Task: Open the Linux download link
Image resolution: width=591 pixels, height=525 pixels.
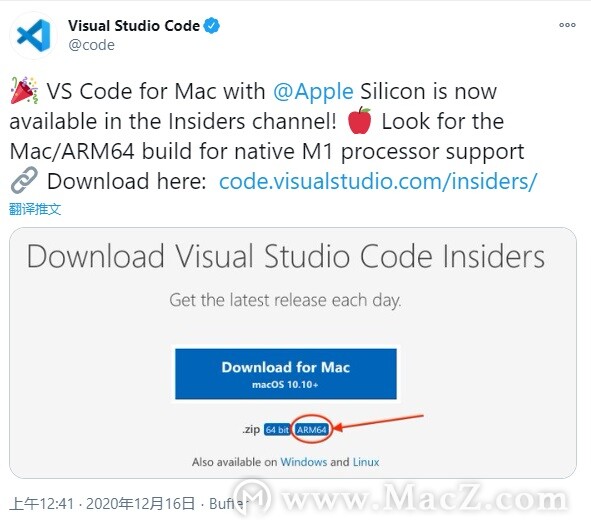Action: [x=366, y=462]
